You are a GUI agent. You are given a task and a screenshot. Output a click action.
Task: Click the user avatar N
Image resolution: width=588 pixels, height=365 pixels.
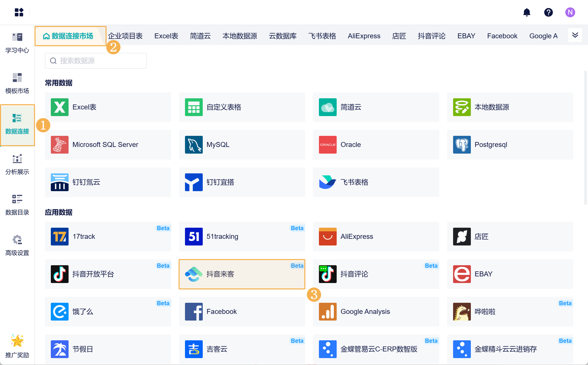[570, 12]
